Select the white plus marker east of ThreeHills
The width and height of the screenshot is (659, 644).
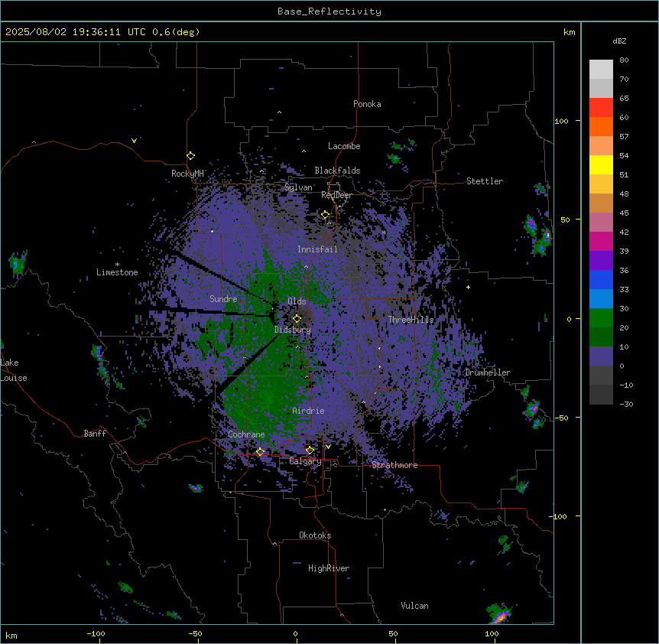(468, 287)
